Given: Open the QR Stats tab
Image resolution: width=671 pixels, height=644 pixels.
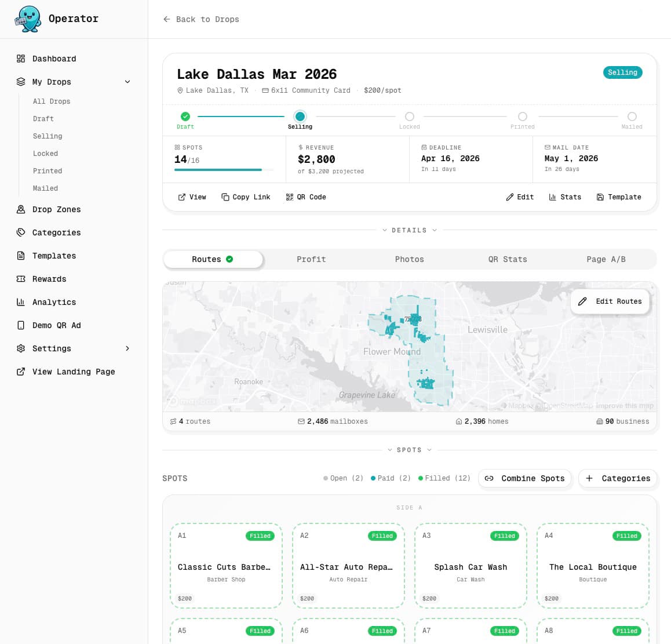Looking at the screenshot, I should (508, 259).
